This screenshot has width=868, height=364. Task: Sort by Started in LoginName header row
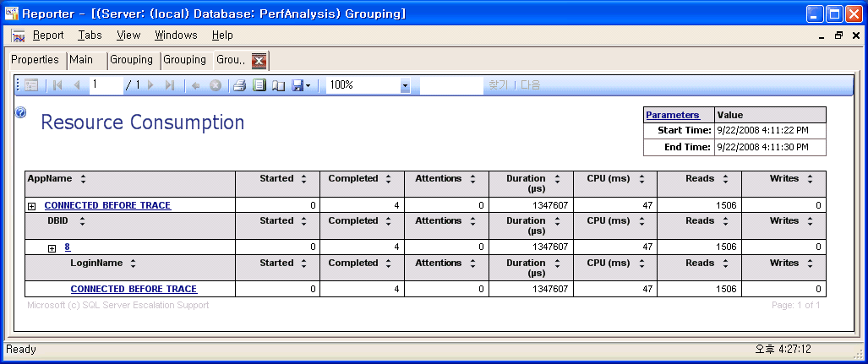(303, 263)
